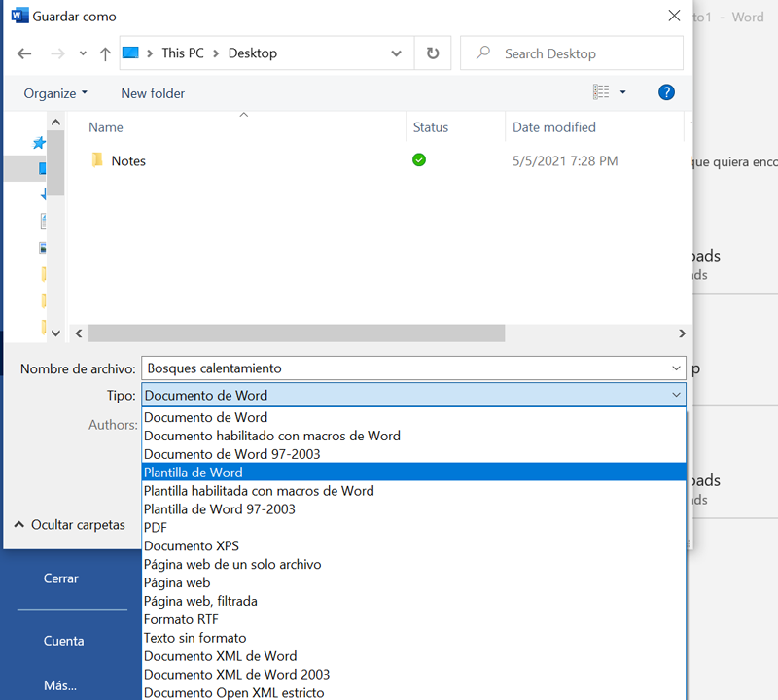Image resolution: width=778 pixels, height=700 pixels.
Task: Click the horizontal scrollbar thumb
Action: (x=297, y=333)
